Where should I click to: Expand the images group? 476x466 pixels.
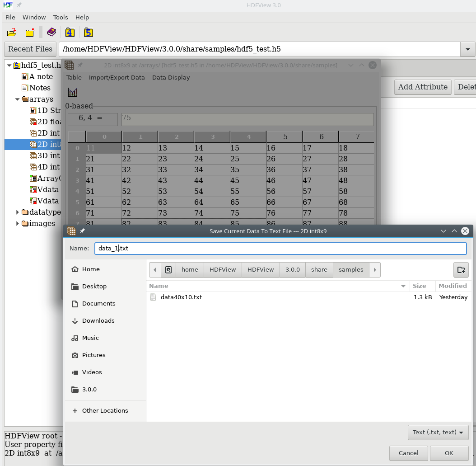(x=17, y=223)
